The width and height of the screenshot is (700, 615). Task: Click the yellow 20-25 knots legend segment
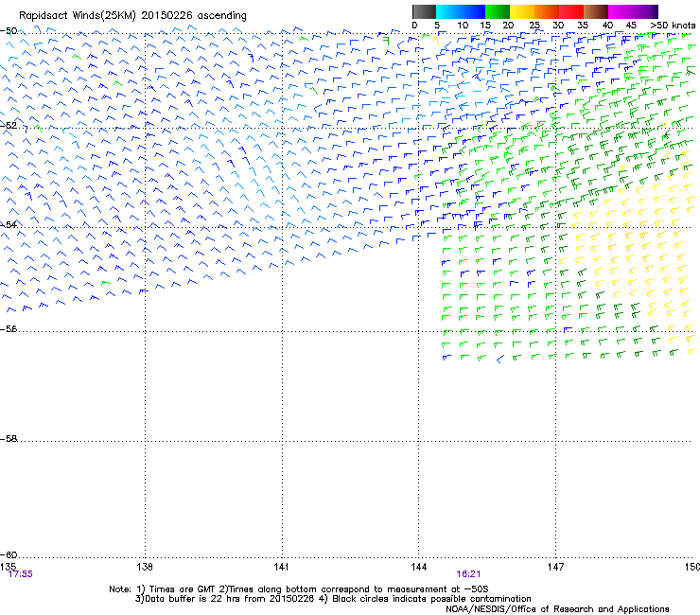coord(522,11)
